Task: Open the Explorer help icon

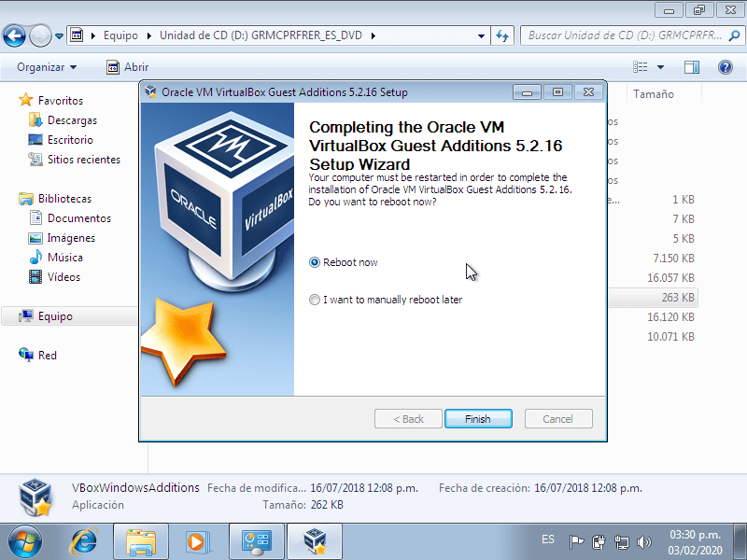Action: (x=725, y=67)
